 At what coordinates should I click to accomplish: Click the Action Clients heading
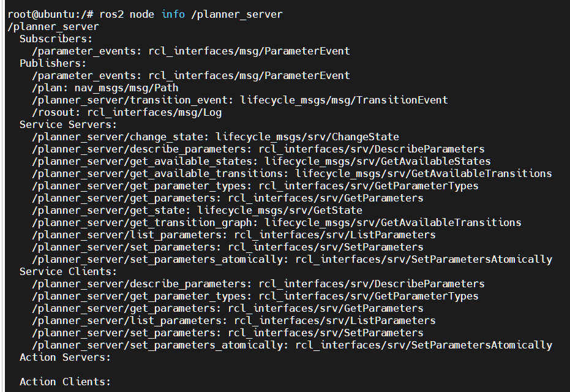(x=65, y=382)
